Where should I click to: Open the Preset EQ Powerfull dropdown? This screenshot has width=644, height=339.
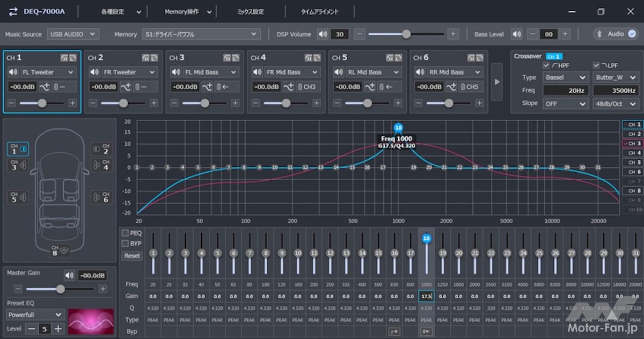[x=35, y=315]
